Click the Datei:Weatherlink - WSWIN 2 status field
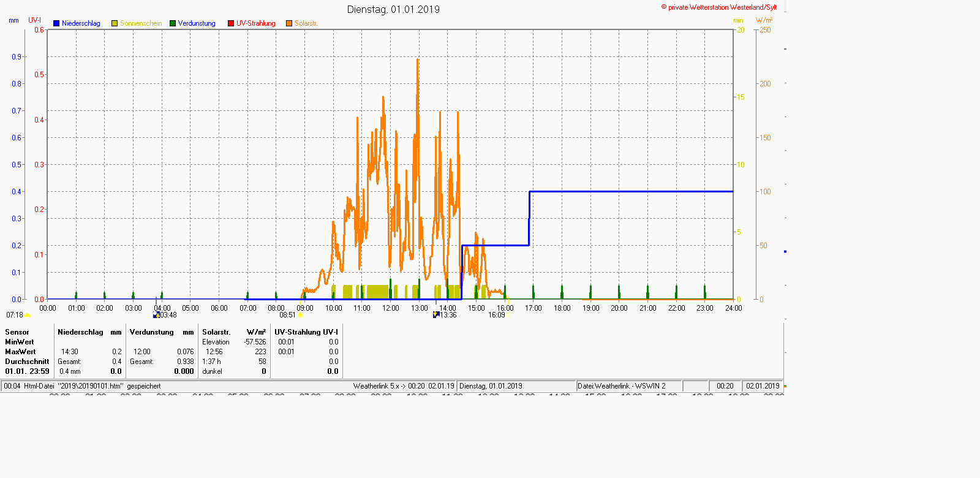Screen dimensions: 980x478 (x=621, y=386)
